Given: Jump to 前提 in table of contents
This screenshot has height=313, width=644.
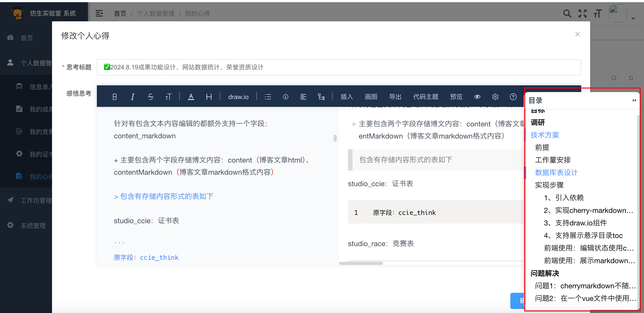Looking at the screenshot, I should [x=542, y=148].
